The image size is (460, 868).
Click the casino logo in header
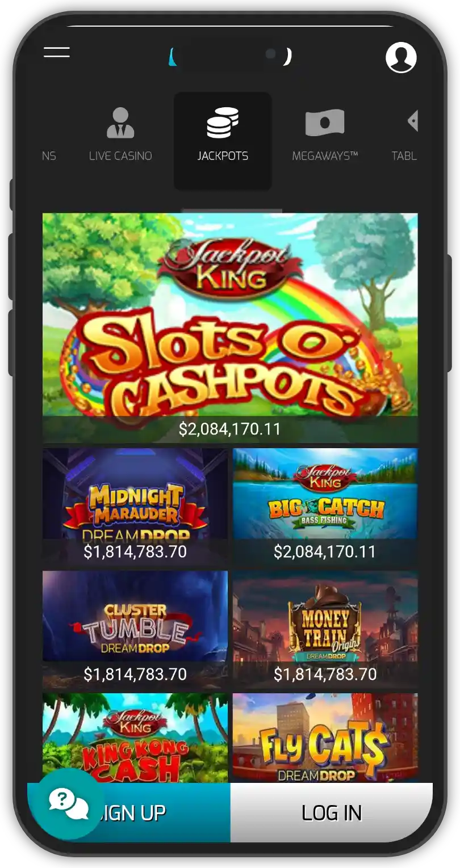(231, 57)
